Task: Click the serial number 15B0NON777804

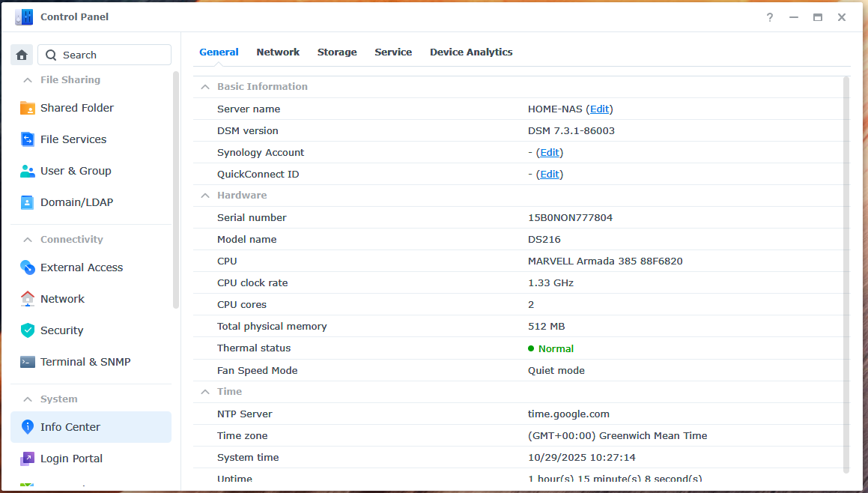Action: click(570, 218)
